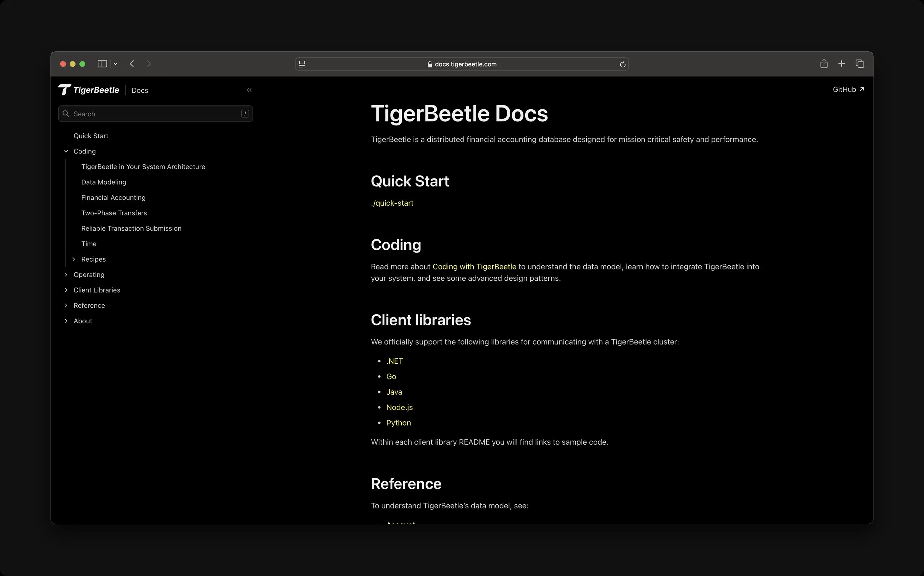This screenshot has height=576, width=924.
Task: Open sidebar options dropdown arrow in toolbar
Action: 115,64
